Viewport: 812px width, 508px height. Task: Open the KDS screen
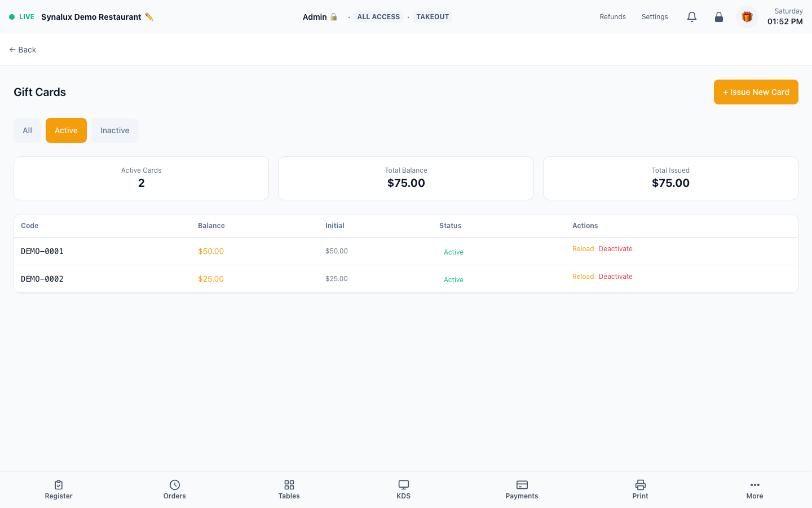(x=404, y=490)
